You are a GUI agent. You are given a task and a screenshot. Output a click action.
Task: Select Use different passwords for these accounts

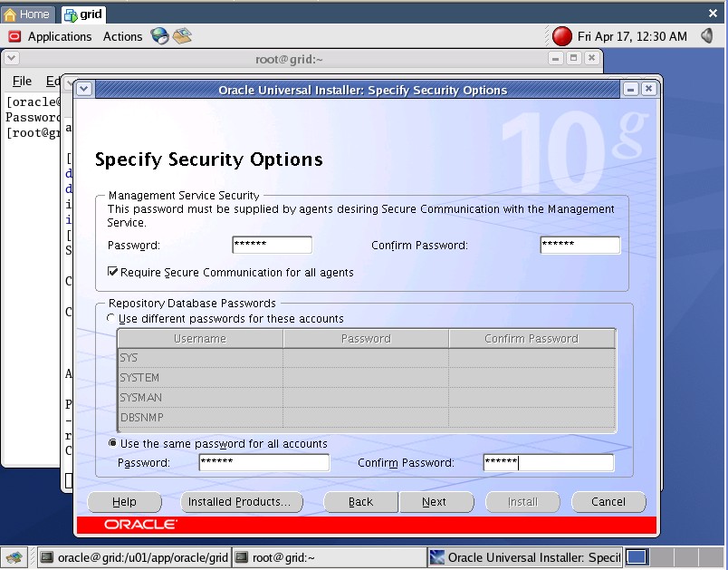[x=111, y=319]
